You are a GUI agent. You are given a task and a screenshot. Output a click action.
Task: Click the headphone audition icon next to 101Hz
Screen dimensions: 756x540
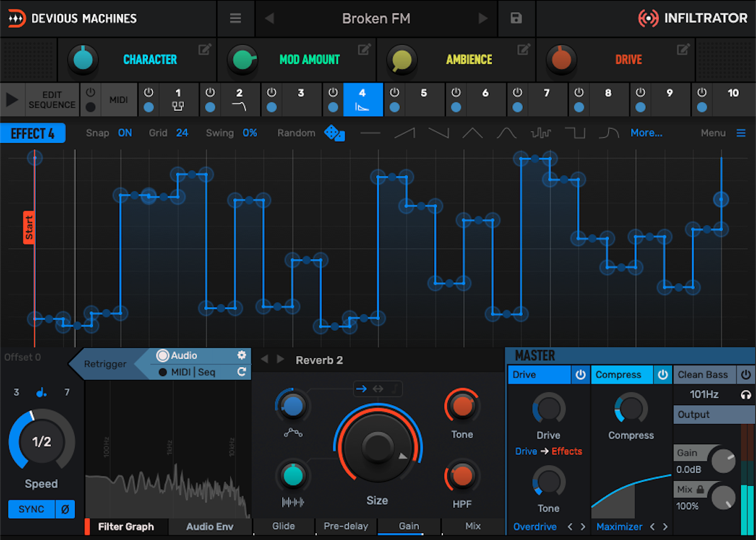745,394
